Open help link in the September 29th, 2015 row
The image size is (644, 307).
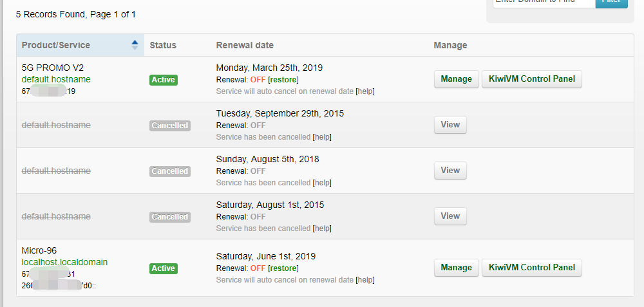tap(322, 137)
